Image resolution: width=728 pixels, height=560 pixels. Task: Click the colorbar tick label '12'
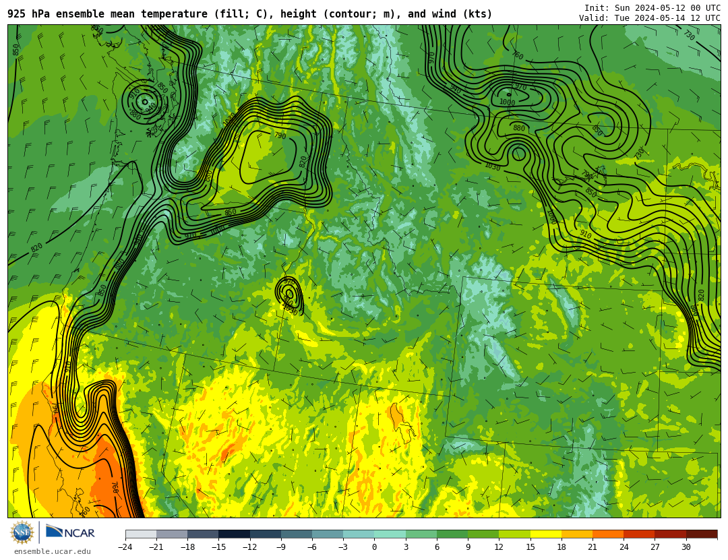click(x=499, y=547)
